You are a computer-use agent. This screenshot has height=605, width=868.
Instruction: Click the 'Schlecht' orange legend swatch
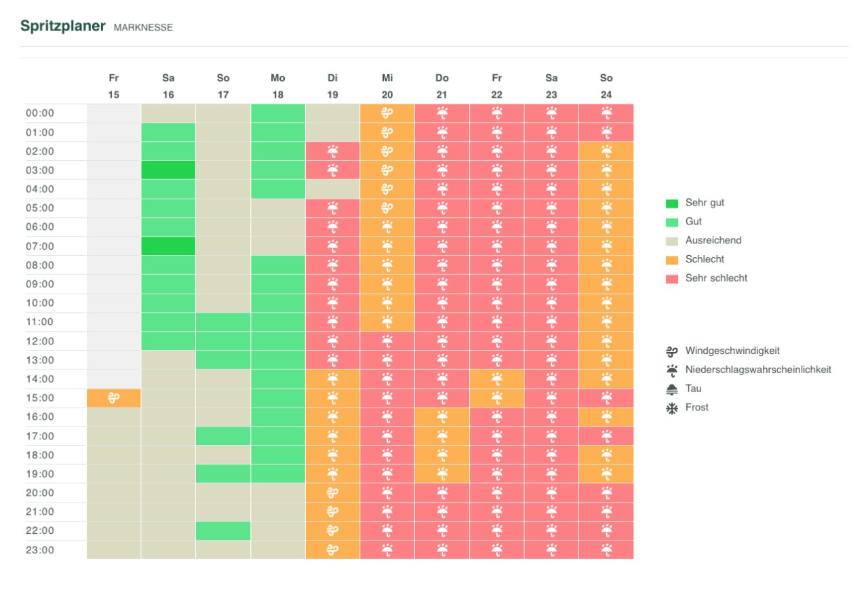[x=672, y=260]
